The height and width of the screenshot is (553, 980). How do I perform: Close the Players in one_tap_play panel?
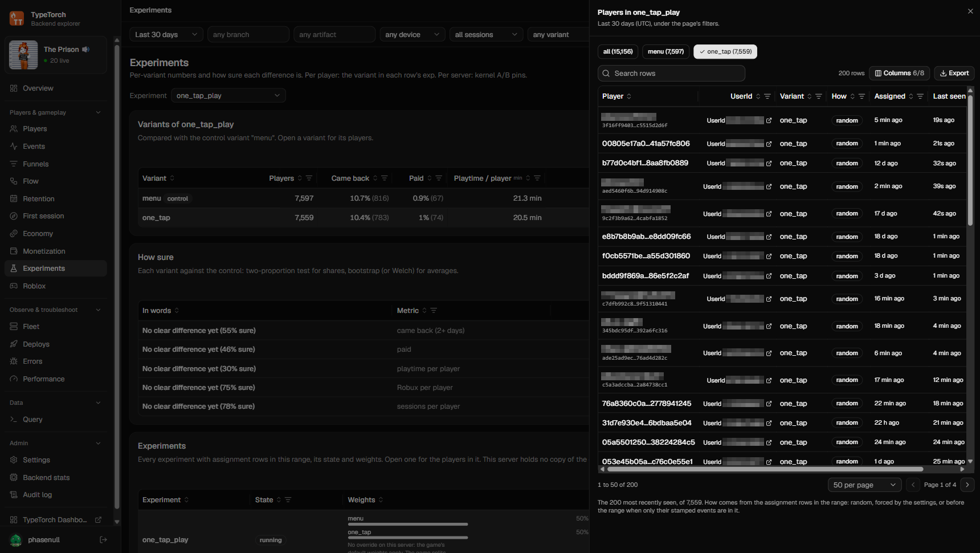[970, 11]
